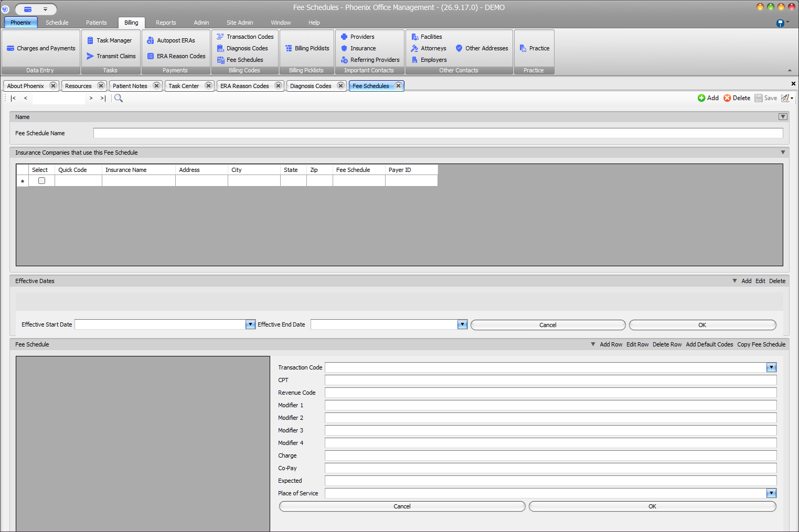
Task: Click Transmit Claims icon
Action: [90, 56]
